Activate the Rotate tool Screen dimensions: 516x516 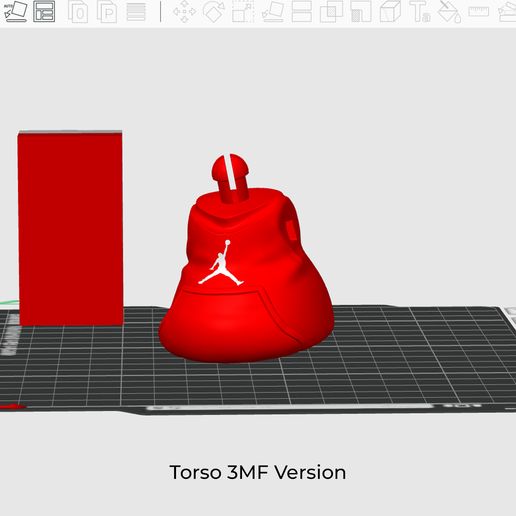point(214,11)
